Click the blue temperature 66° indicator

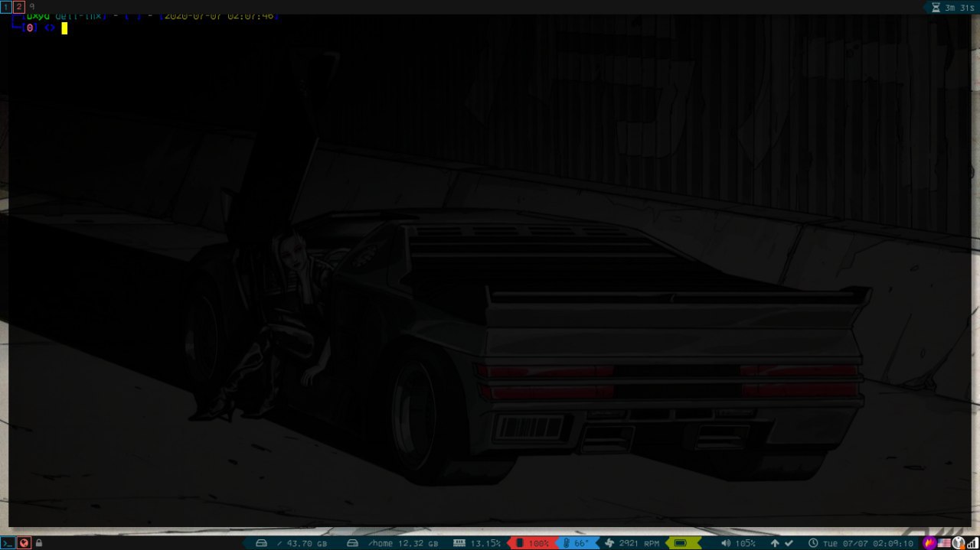point(576,543)
